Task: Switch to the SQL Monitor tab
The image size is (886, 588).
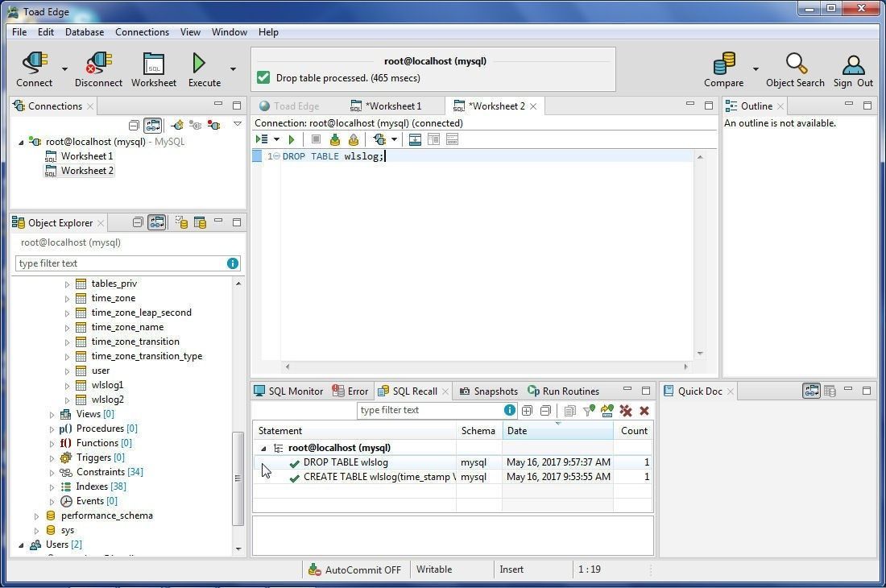Action: click(288, 391)
